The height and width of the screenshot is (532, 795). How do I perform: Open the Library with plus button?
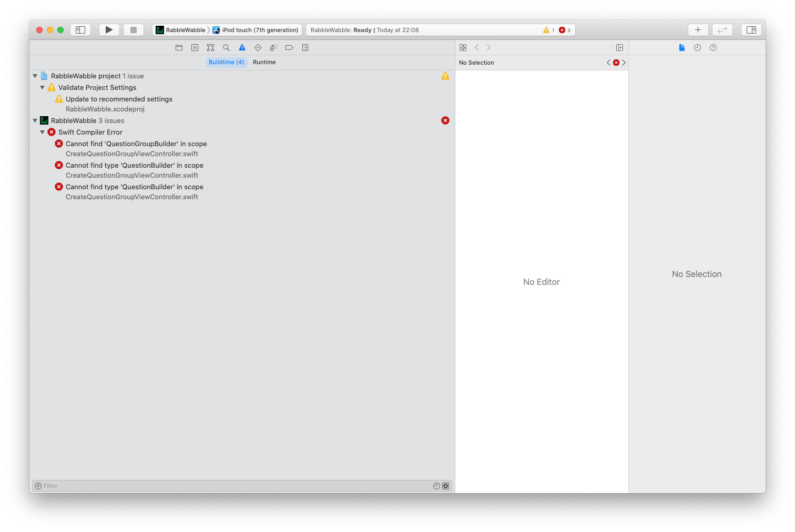(698, 30)
